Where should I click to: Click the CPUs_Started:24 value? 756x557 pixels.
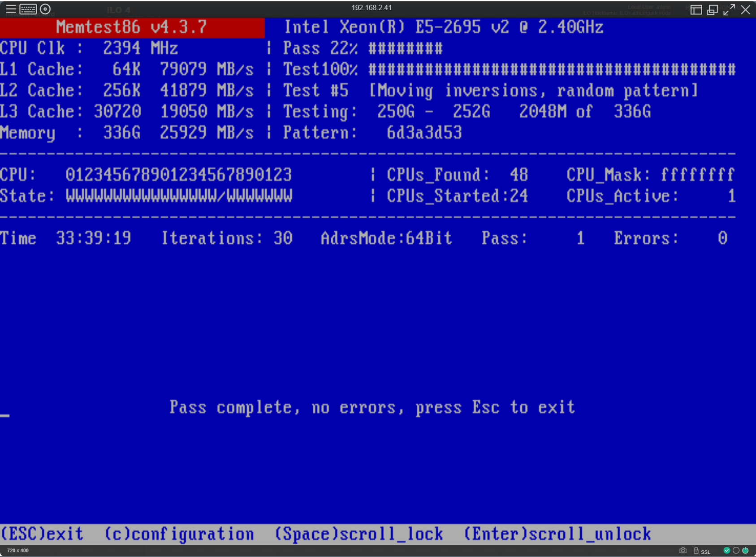pyautogui.click(x=458, y=196)
